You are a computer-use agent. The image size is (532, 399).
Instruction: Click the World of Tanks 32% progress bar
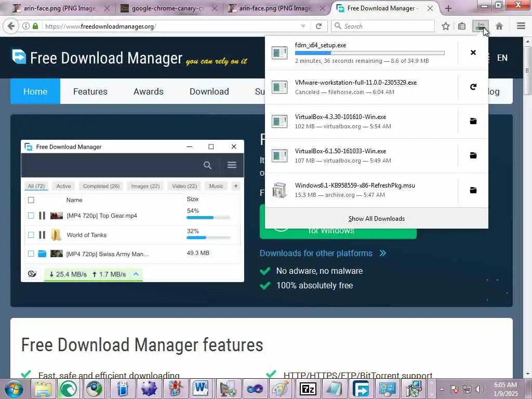pos(208,237)
